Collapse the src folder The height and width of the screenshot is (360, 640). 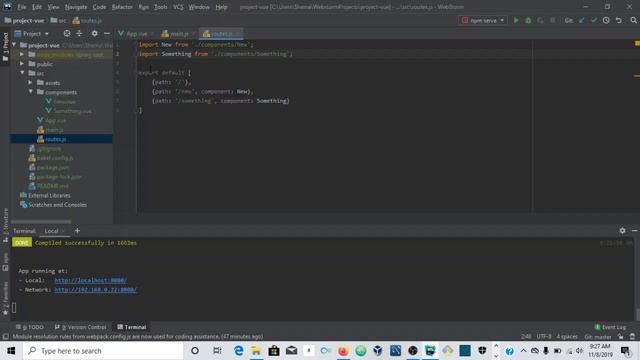point(22,73)
